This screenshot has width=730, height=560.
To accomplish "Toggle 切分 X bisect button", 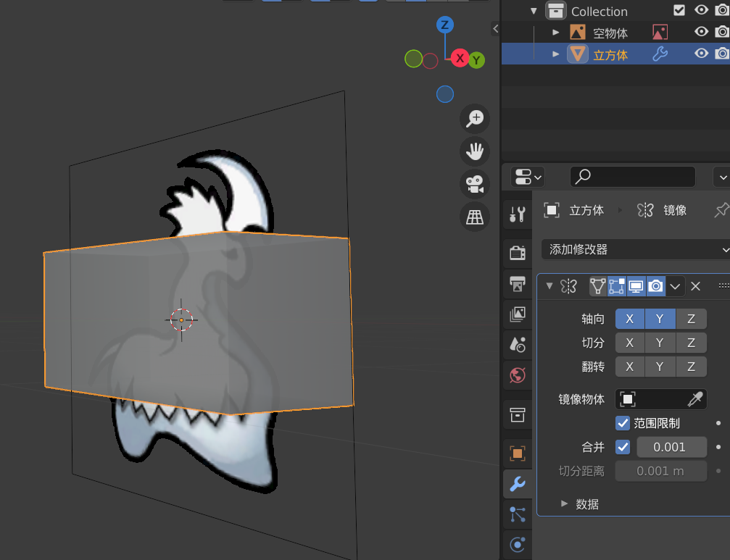I will (x=630, y=343).
